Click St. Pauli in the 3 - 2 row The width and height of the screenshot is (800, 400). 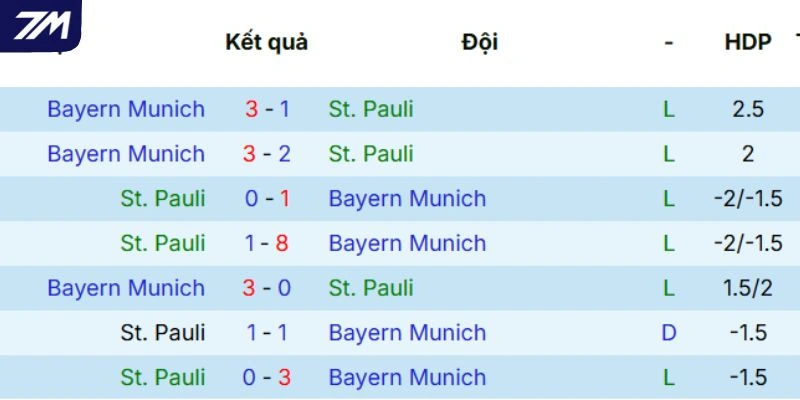click(371, 154)
